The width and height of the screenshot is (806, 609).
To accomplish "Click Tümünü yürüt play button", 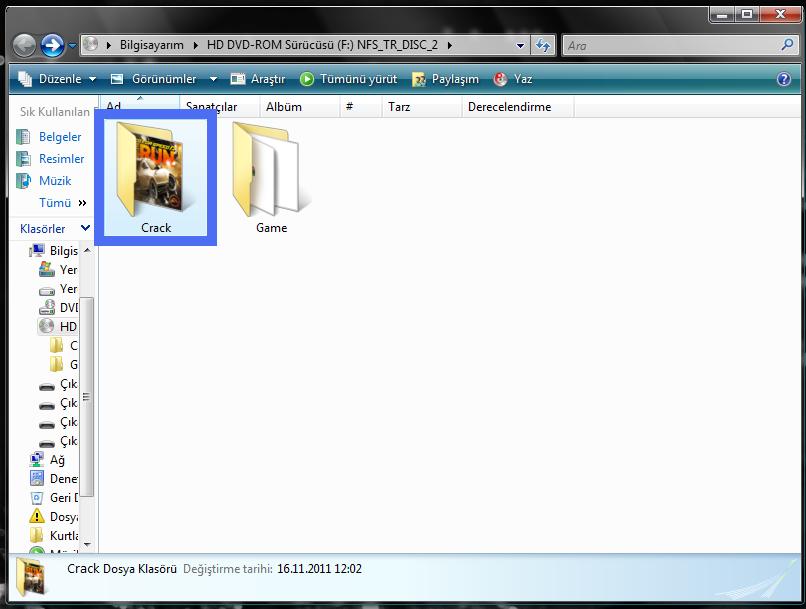I will (x=349, y=79).
